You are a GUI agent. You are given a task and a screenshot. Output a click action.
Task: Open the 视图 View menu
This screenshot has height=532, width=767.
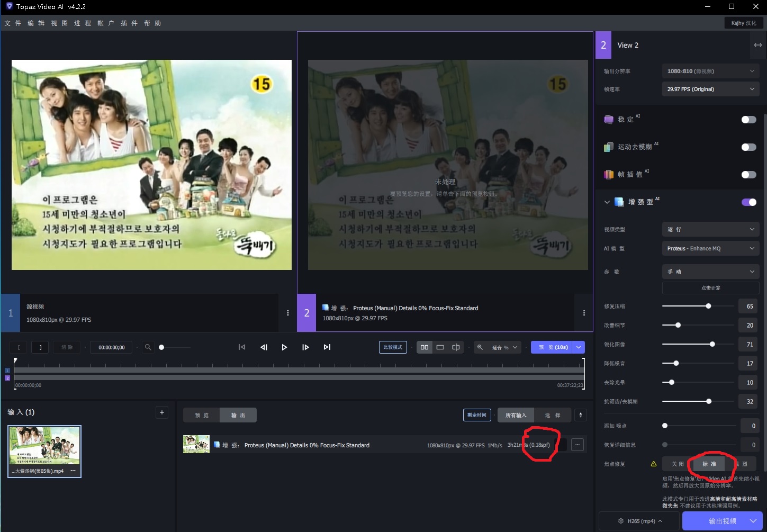[59, 23]
